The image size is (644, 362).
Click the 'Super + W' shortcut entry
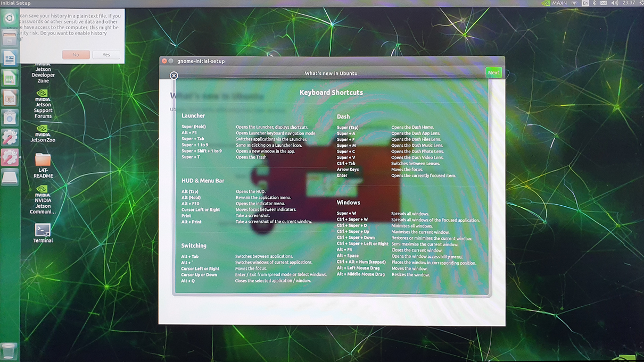click(x=346, y=214)
